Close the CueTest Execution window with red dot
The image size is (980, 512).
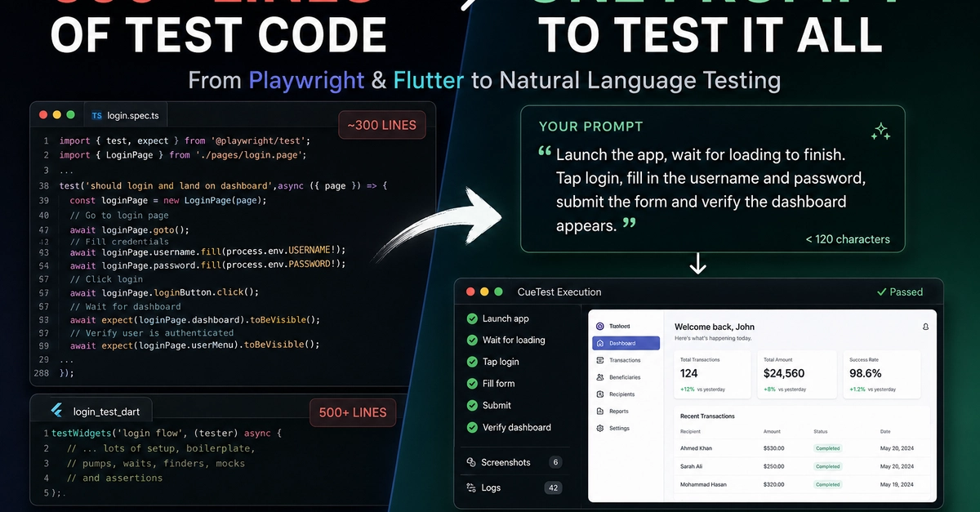click(470, 292)
